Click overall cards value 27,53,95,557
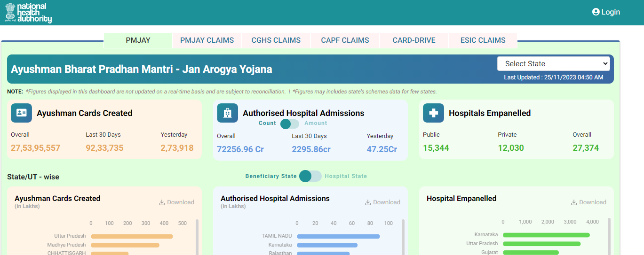The image size is (644, 255). click(x=36, y=148)
